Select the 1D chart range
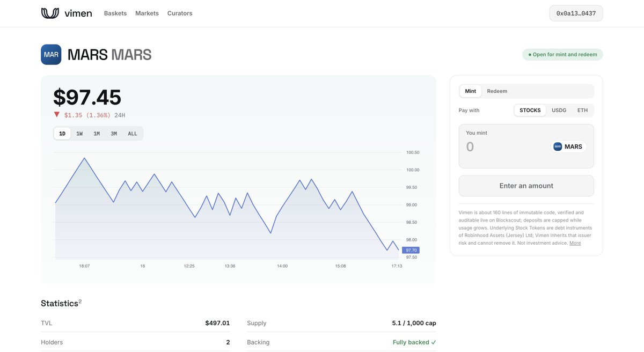 (62, 134)
